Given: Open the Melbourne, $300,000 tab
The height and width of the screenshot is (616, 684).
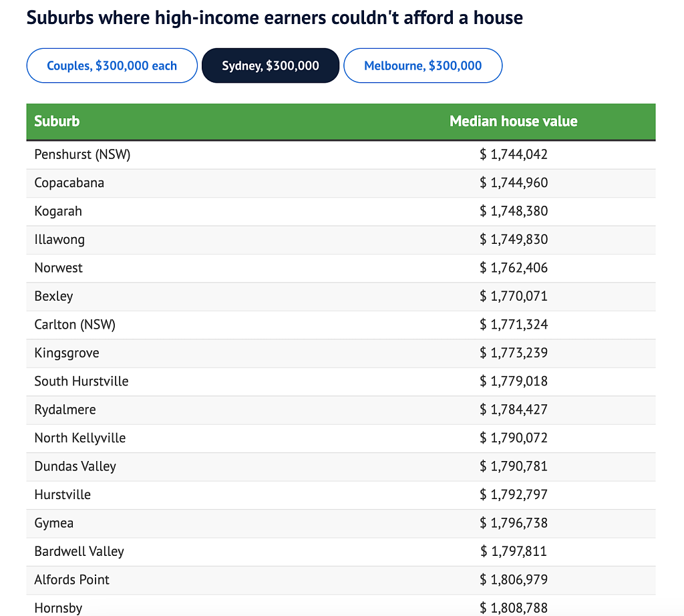Looking at the screenshot, I should click(423, 65).
